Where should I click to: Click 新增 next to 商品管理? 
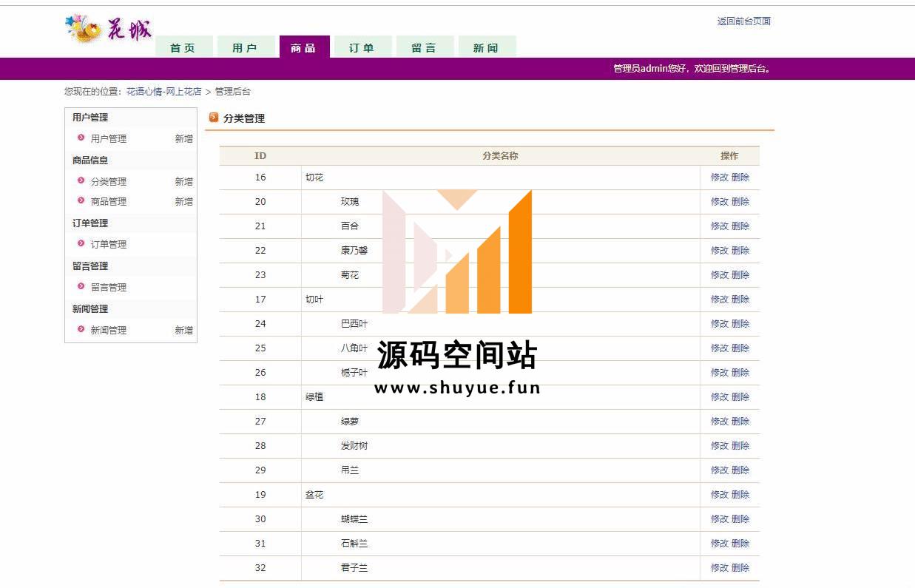click(x=184, y=201)
